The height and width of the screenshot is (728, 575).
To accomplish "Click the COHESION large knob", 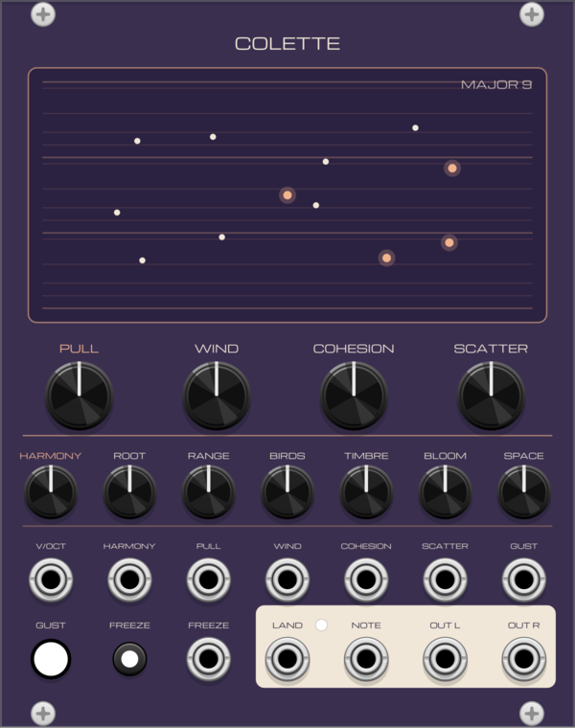I will pyautogui.click(x=354, y=396).
